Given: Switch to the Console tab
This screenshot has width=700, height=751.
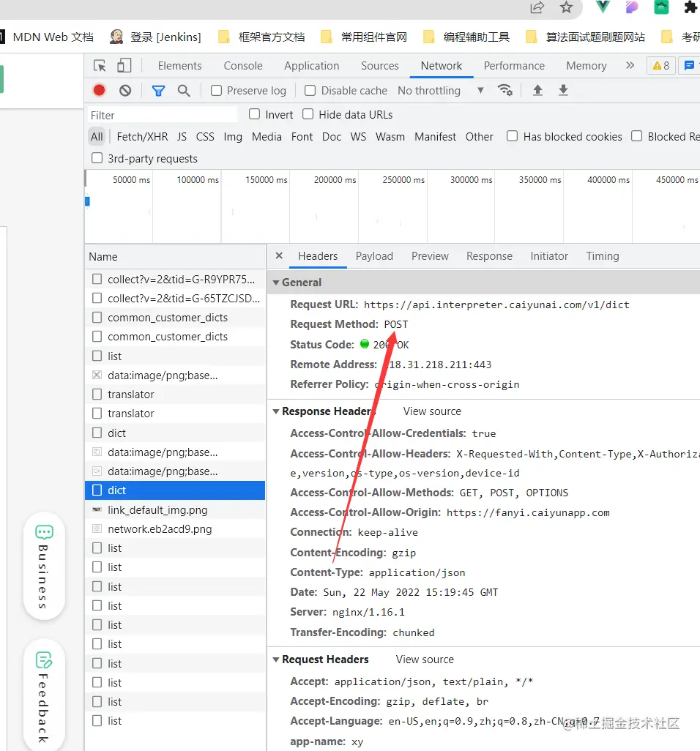Looking at the screenshot, I should click(x=243, y=66).
